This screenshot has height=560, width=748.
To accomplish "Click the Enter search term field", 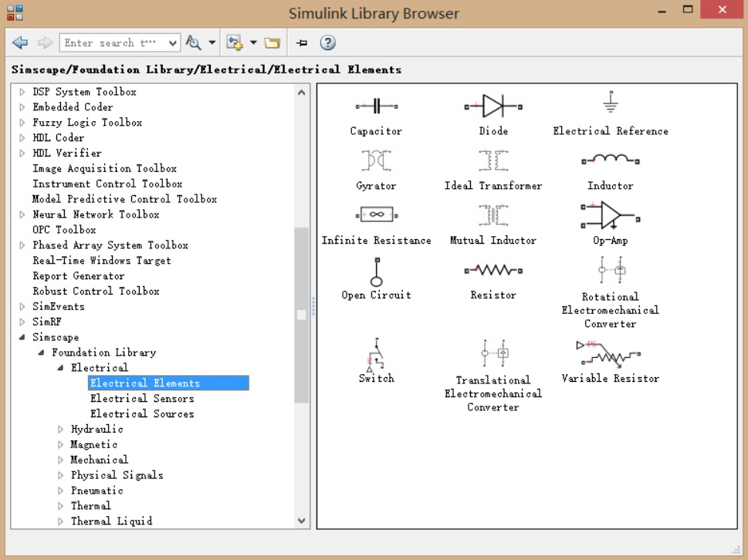I will point(114,43).
